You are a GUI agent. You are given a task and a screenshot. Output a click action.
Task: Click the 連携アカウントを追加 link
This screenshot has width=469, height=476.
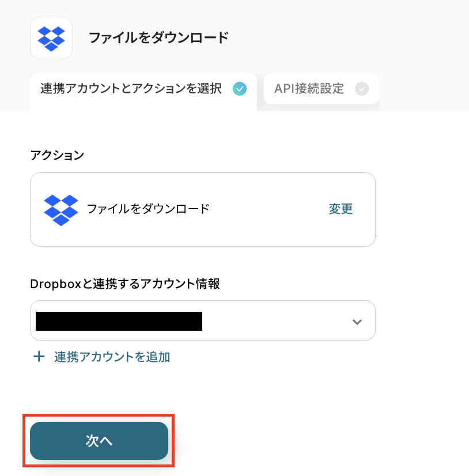[112, 357]
